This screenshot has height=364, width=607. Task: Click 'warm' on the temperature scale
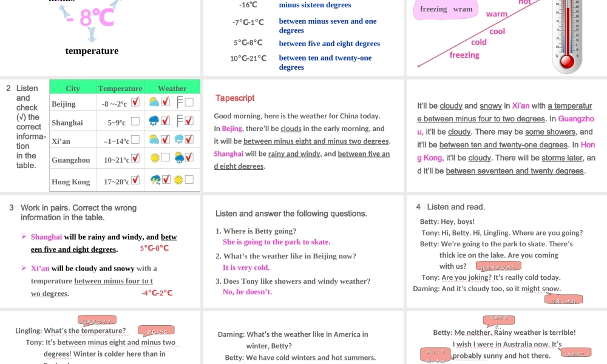[497, 14]
